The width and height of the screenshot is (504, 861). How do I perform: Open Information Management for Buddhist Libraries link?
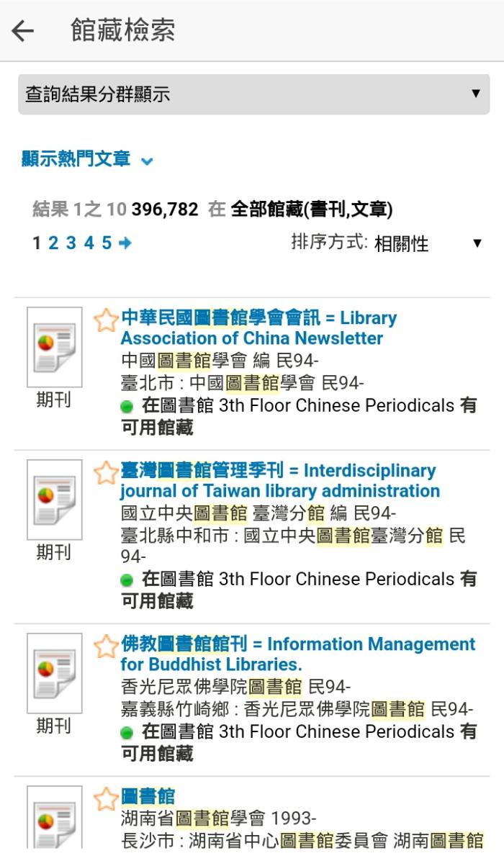click(x=298, y=654)
